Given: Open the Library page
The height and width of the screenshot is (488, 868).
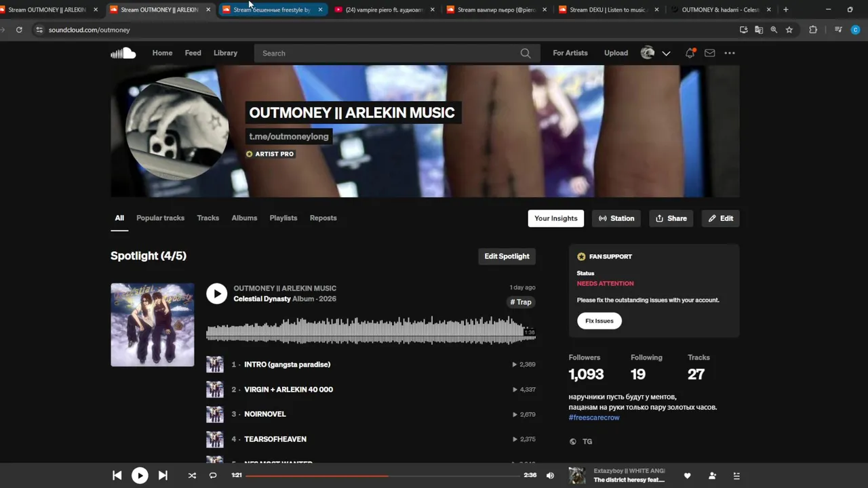Looking at the screenshot, I should 225,53.
